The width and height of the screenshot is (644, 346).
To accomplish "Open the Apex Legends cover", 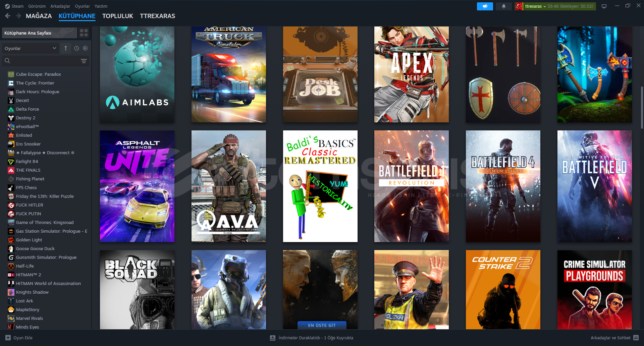I will [412, 74].
